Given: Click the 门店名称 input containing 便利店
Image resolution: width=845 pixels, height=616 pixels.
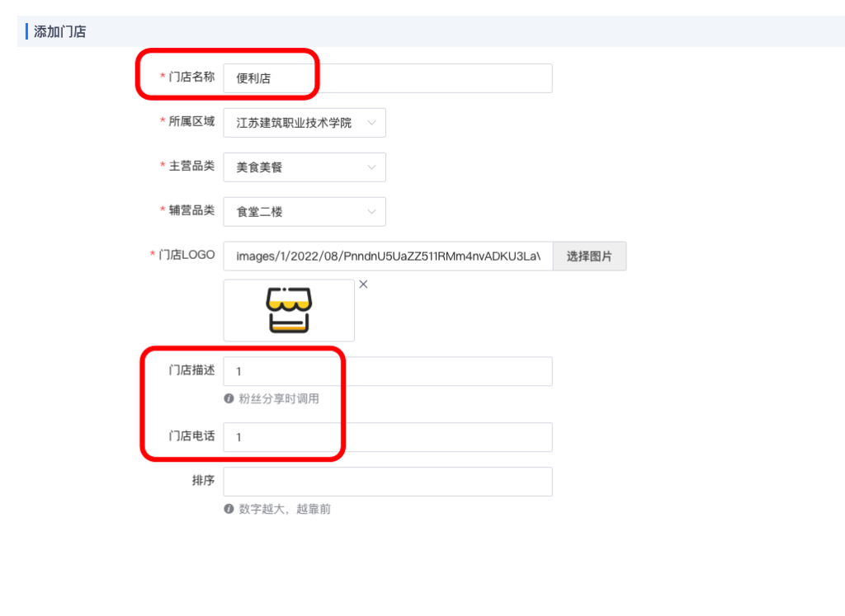Looking at the screenshot, I should coord(388,78).
